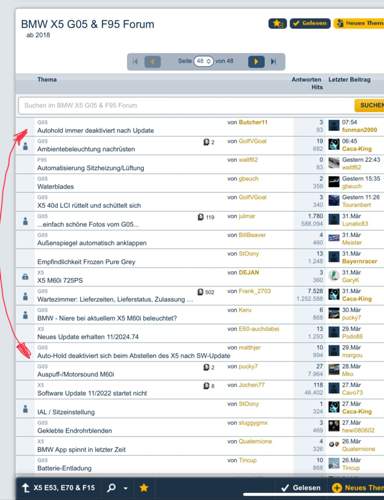Open attachments icon showing 502 on Wartezimmer thread
The width and height of the screenshot is (384, 500).
[x=200, y=292]
